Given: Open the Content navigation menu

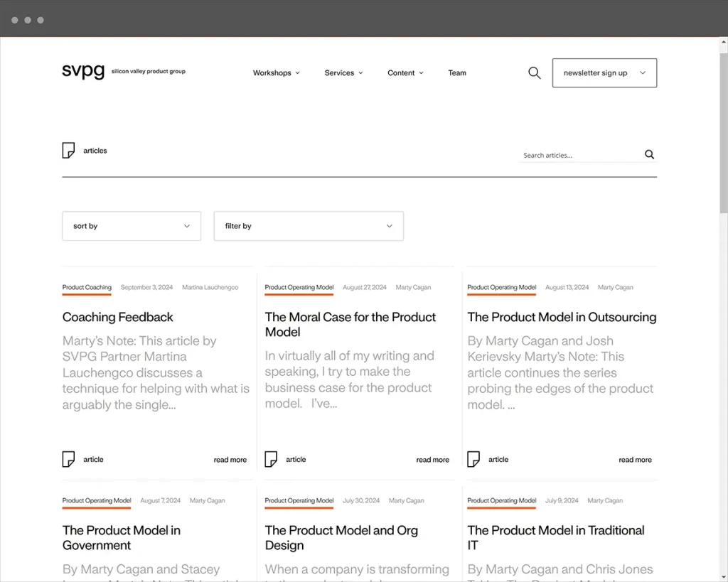Looking at the screenshot, I should click(x=405, y=73).
